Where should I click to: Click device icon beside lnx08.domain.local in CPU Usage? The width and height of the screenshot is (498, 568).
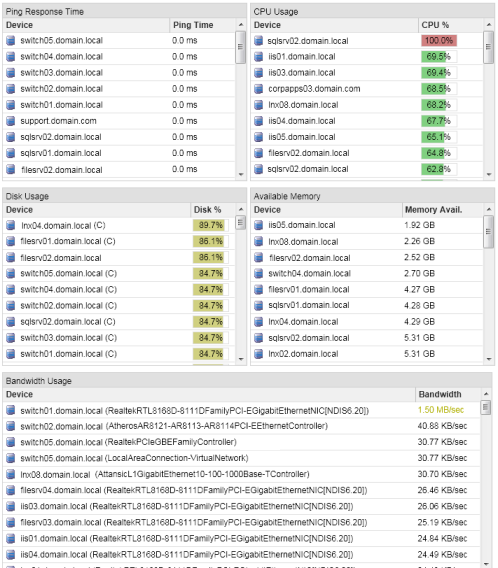pos(258,105)
